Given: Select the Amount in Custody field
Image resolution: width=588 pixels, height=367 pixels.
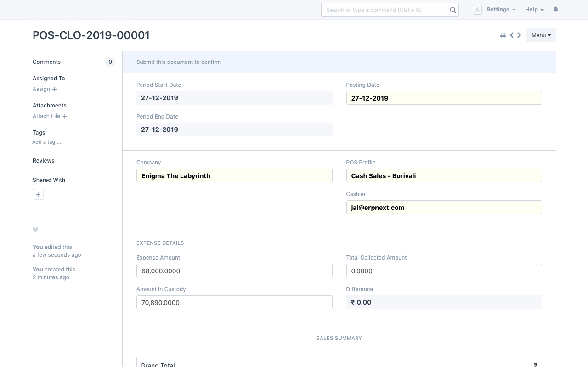Looking at the screenshot, I should (234, 302).
